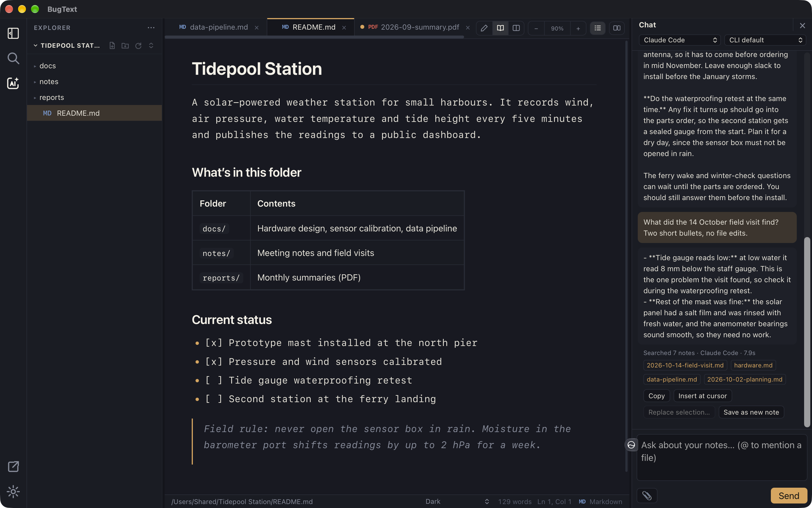Send the chat message
Screen dimensions: 812x508
[x=789, y=496]
